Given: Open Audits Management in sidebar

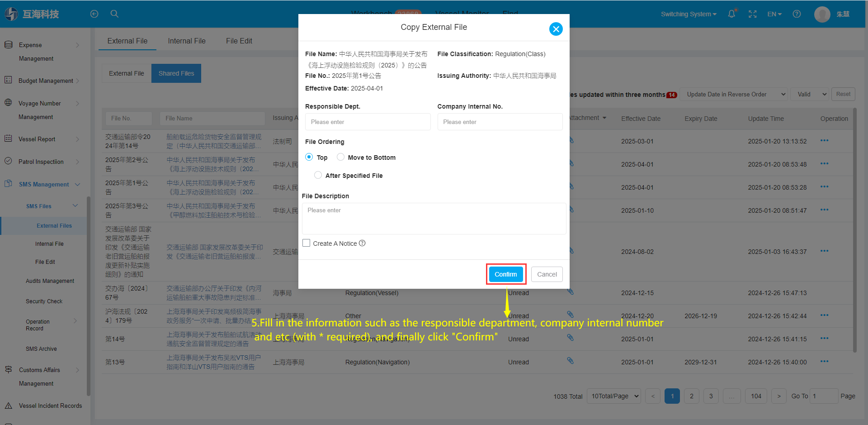Looking at the screenshot, I should coord(50,281).
